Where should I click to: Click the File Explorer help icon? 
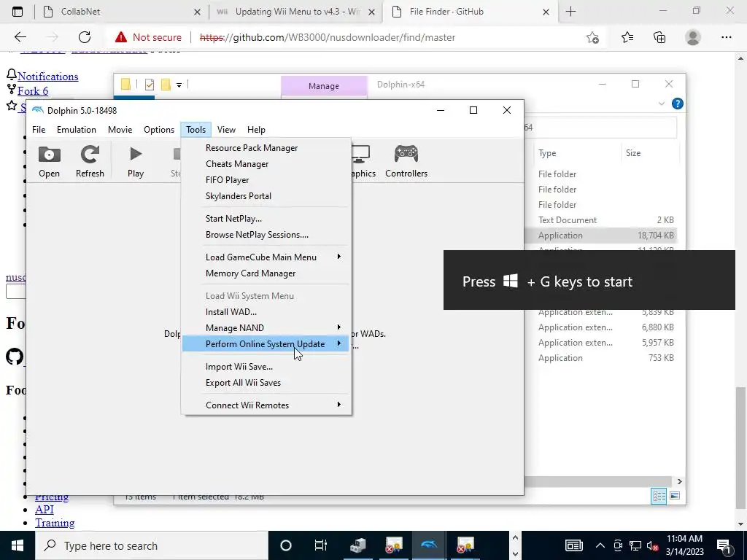click(x=677, y=104)
